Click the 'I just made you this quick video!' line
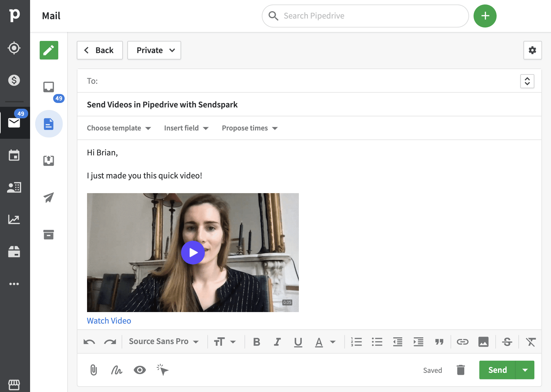 (145, 176)
